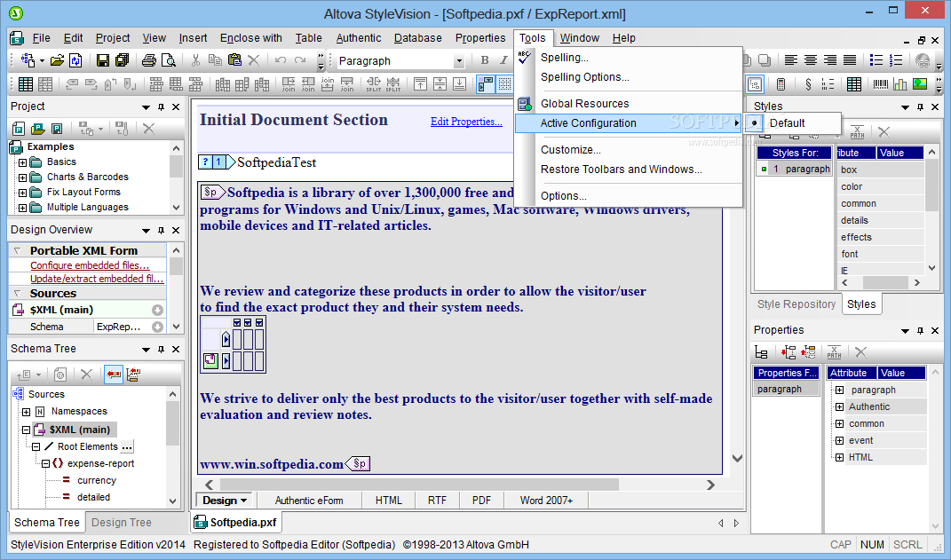Screen dimensions: 951x560
Task: Click the Insert Barcode icon
Action: tap(881, 84)
